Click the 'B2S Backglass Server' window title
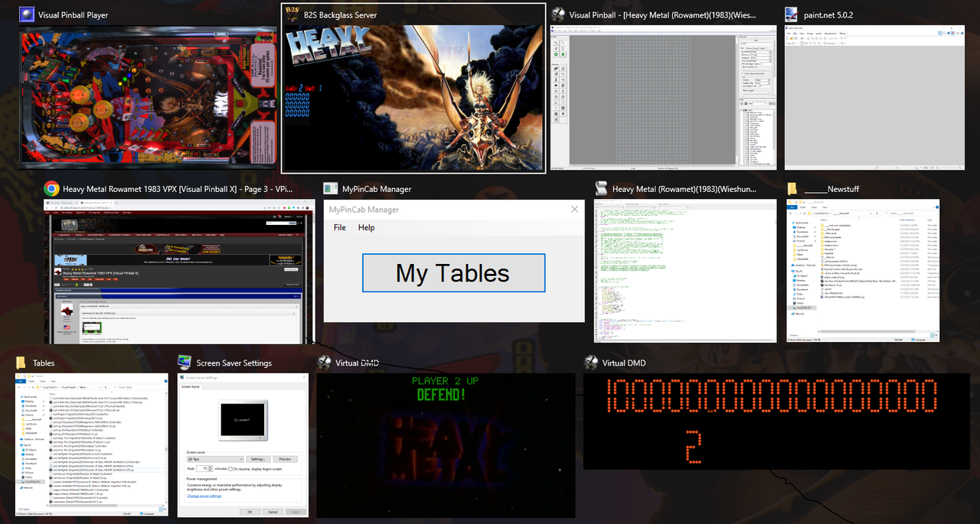 340,15
